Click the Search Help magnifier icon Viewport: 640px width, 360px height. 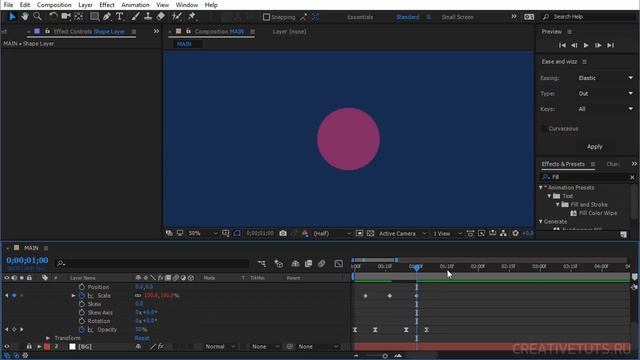pos(546,17)
